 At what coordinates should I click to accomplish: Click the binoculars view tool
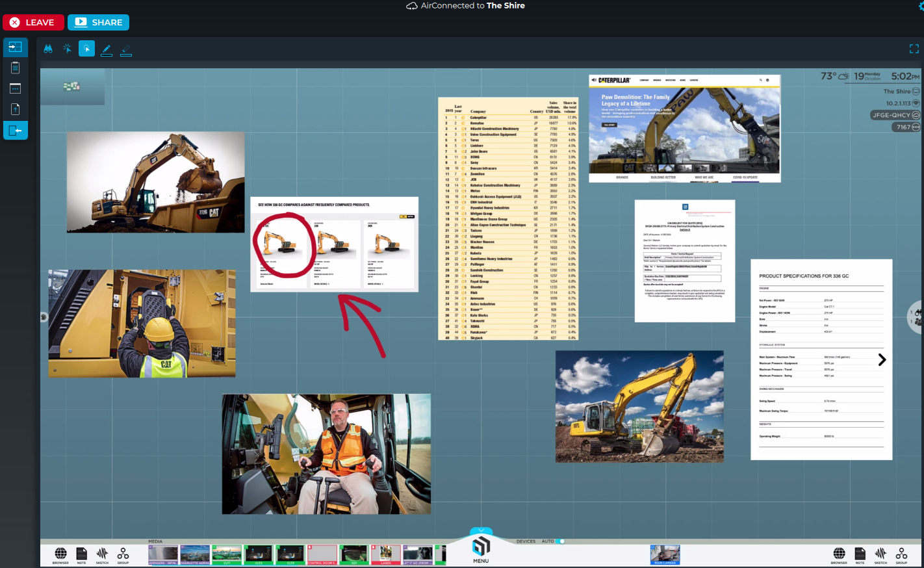48,49
